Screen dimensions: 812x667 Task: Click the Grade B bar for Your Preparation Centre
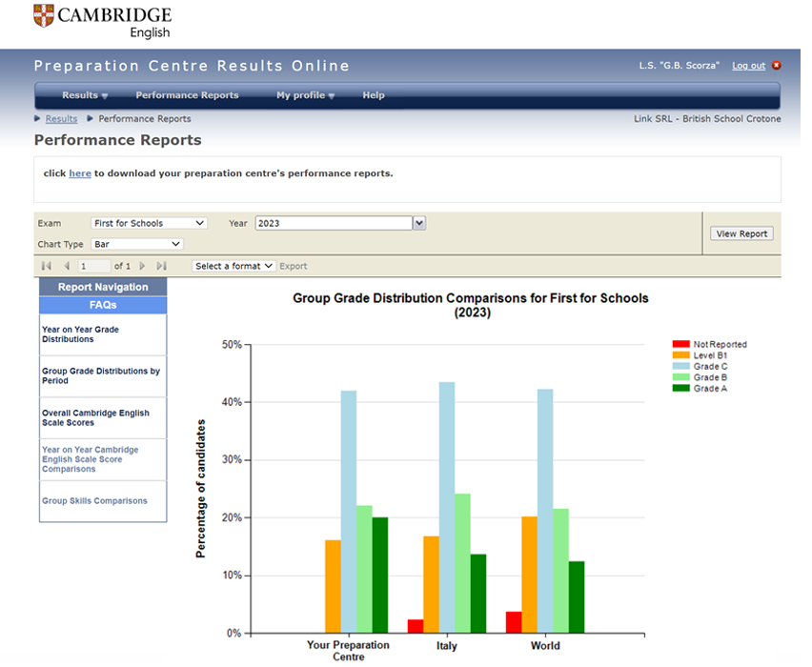(x=364, y=569)
